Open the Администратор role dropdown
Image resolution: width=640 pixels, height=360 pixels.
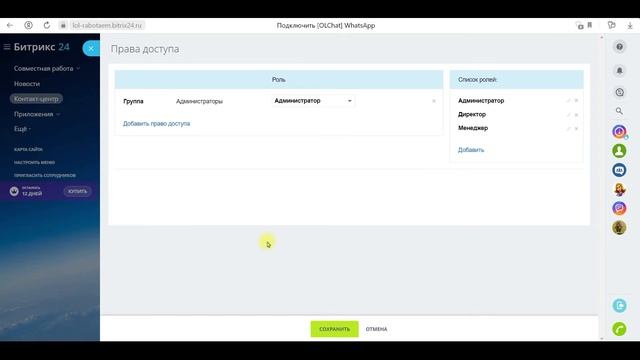click(313, 101)
